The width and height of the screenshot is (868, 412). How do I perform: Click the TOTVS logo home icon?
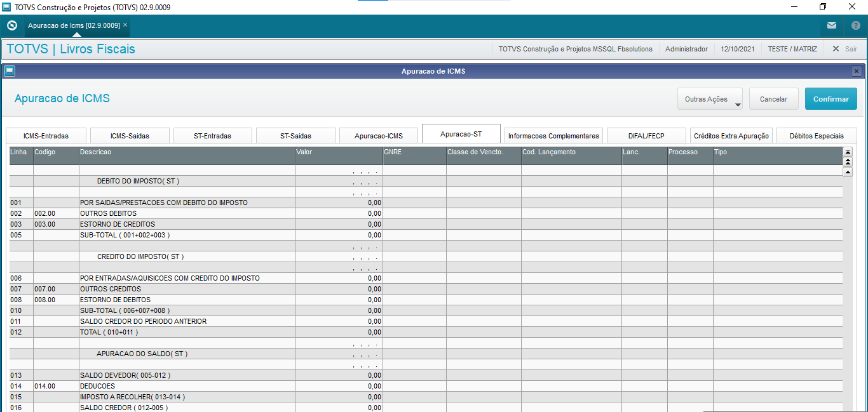tap(11, 26)
